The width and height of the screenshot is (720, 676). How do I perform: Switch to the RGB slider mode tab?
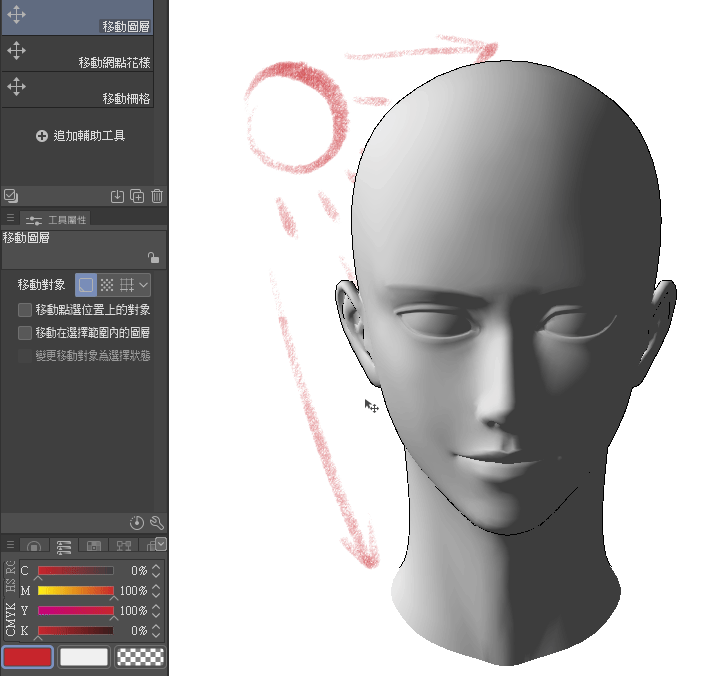tap(11, 568)
